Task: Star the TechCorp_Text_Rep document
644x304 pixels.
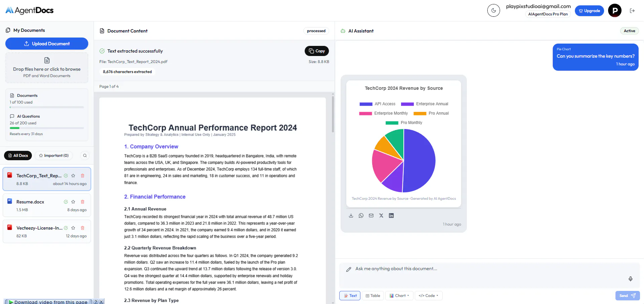Action: [73, 176]
